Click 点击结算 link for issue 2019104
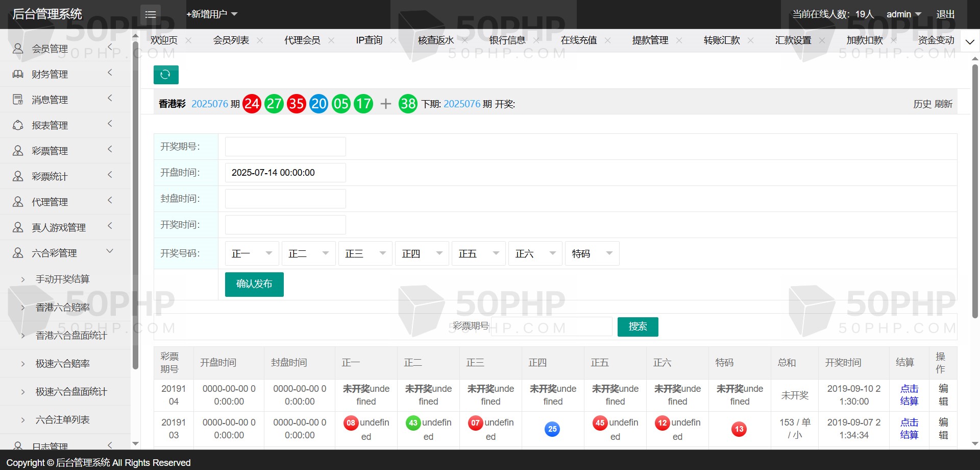The image size is (980, 470). [x=909, y=395]
